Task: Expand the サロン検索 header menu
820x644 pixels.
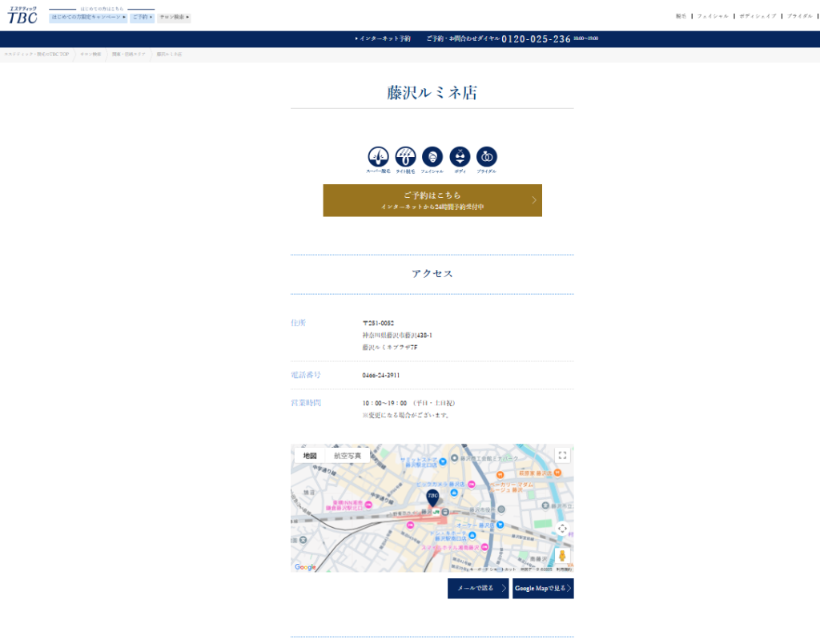Action: click(174, 17)
